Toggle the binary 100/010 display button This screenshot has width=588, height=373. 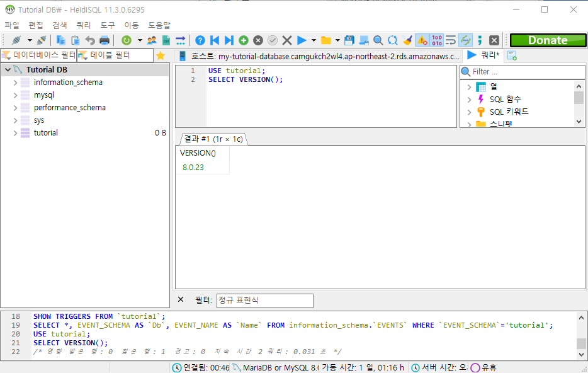(437, 40)
